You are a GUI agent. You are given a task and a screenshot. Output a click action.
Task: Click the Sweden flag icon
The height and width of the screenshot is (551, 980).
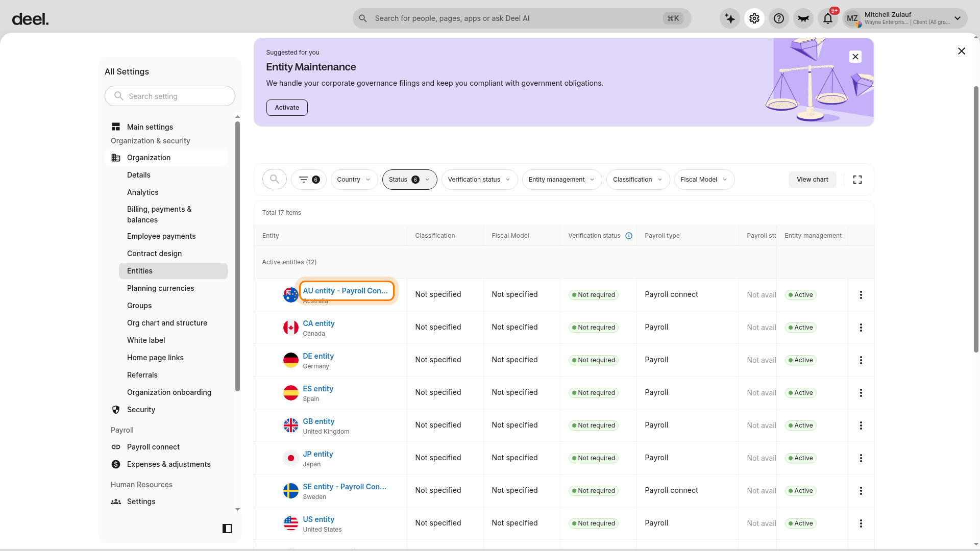291,491
